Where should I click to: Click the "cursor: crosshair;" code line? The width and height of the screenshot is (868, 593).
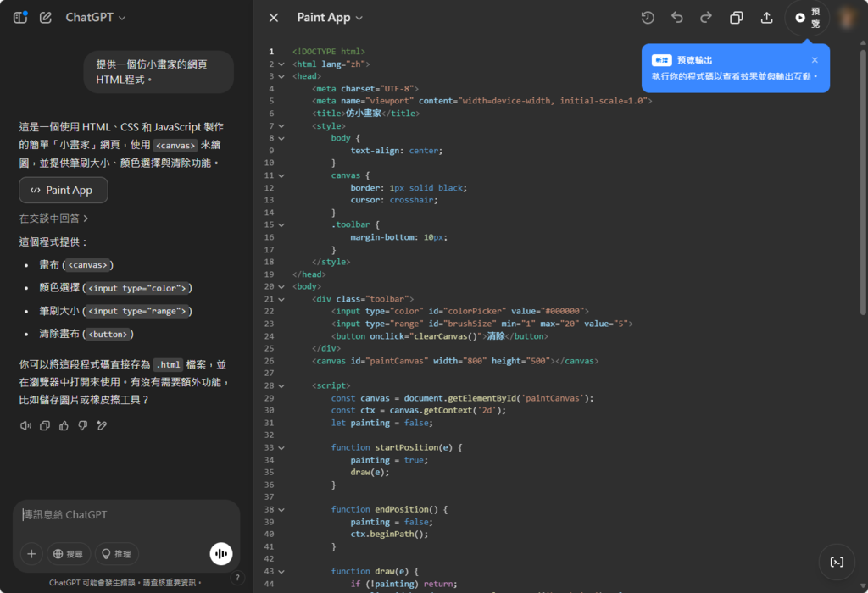pyautogui.click(x=394, y=200)
